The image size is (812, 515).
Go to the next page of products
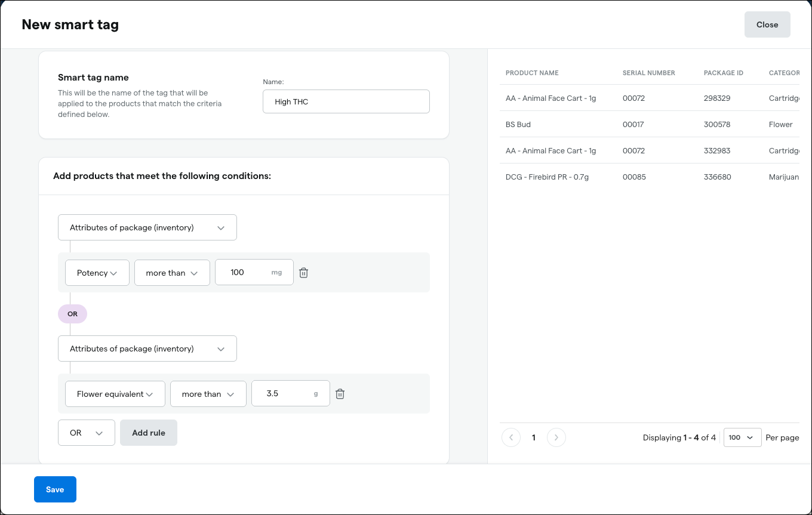(x=556, y=437)
